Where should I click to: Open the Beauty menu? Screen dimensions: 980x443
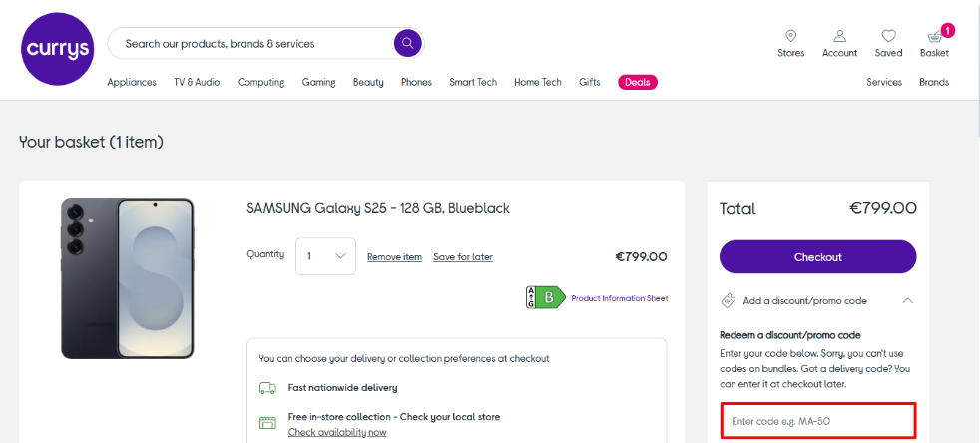368,82
